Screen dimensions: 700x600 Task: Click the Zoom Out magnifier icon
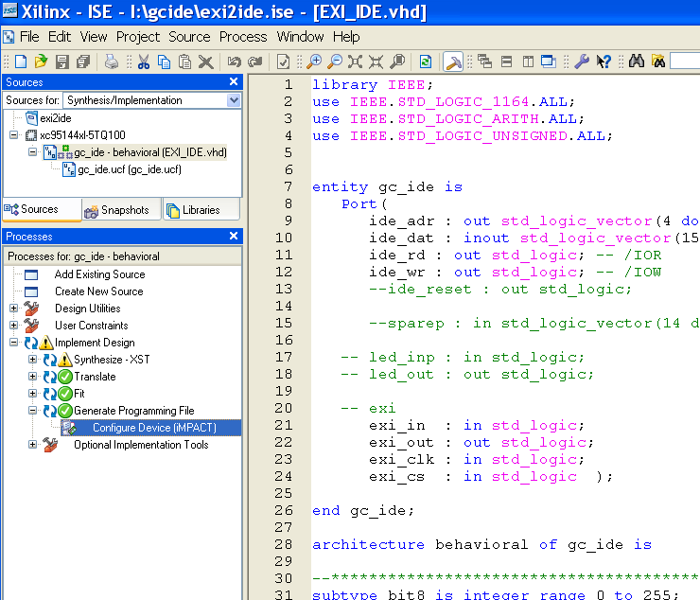point(335,62)
